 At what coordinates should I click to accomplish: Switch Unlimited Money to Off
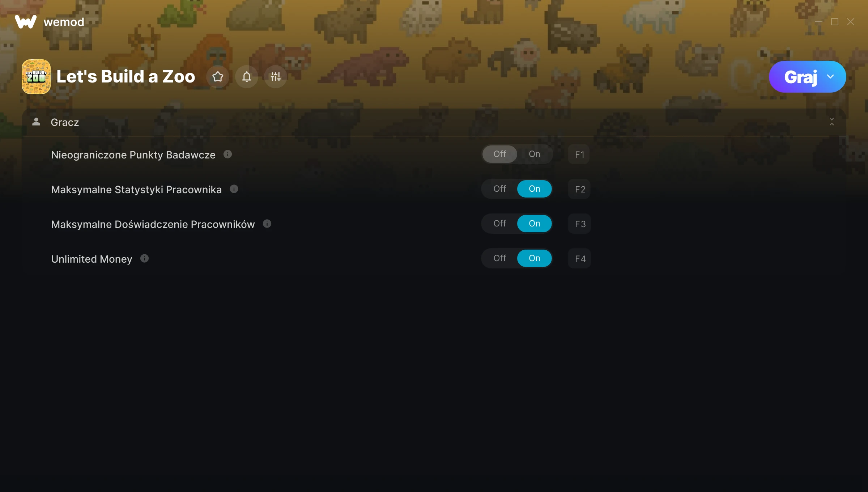coord(500,258)
